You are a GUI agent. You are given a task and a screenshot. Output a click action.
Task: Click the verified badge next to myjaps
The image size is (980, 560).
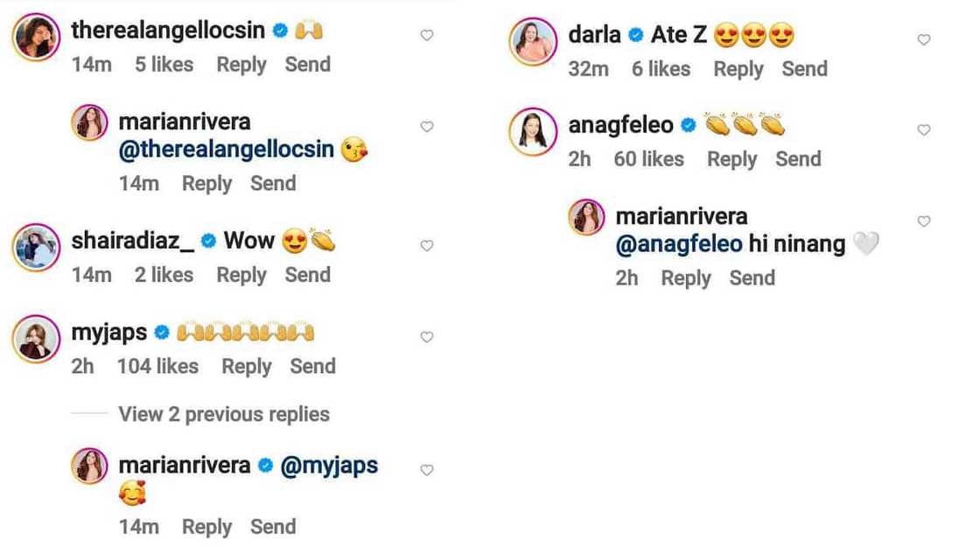(160, 332)
